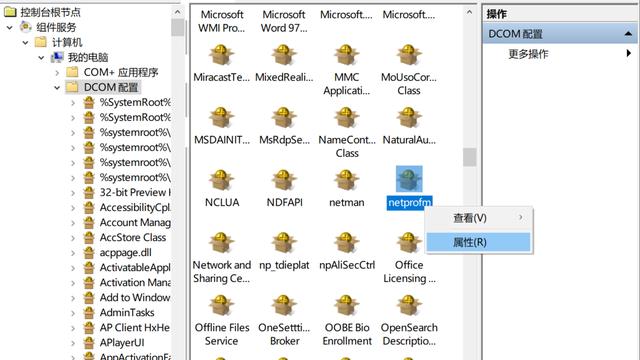This screenshot has width=640, height=360.
Task: Expand the acppage.dll tree node
Action: [x=73, y=253]
